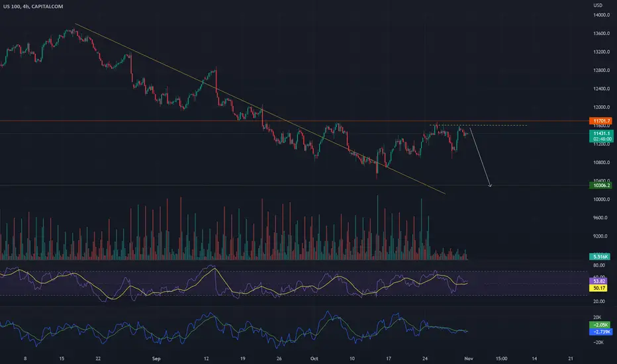Click the yellow 50.17 RSI average tag
The image size is (617, 364).
tap(598, 288)
